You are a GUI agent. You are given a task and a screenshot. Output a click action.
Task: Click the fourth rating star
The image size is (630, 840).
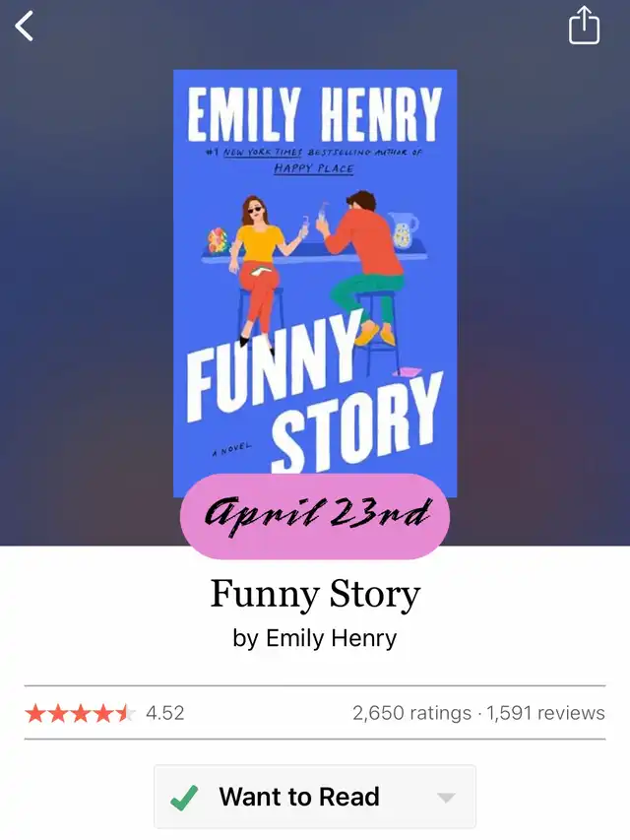[103, 713]
